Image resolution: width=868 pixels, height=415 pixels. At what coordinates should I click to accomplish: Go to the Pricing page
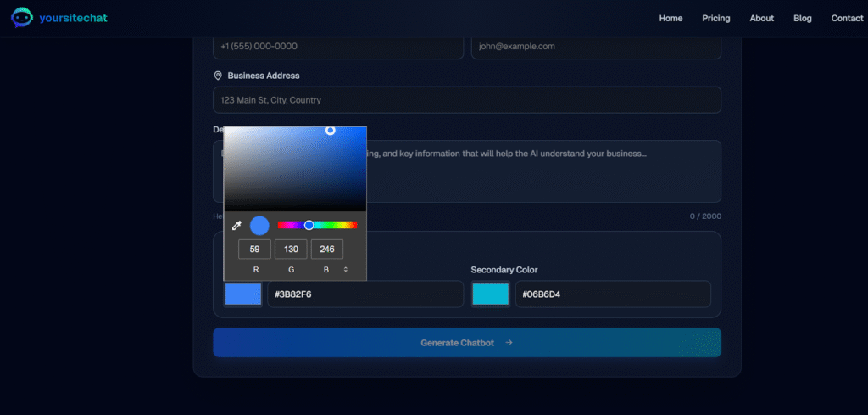pos(715,18)
